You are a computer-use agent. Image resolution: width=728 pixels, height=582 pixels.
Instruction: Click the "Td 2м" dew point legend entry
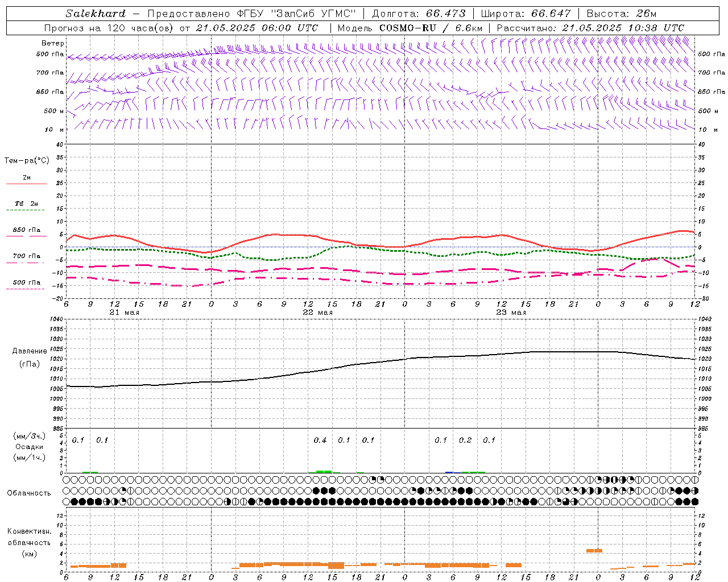pos(27,203)
